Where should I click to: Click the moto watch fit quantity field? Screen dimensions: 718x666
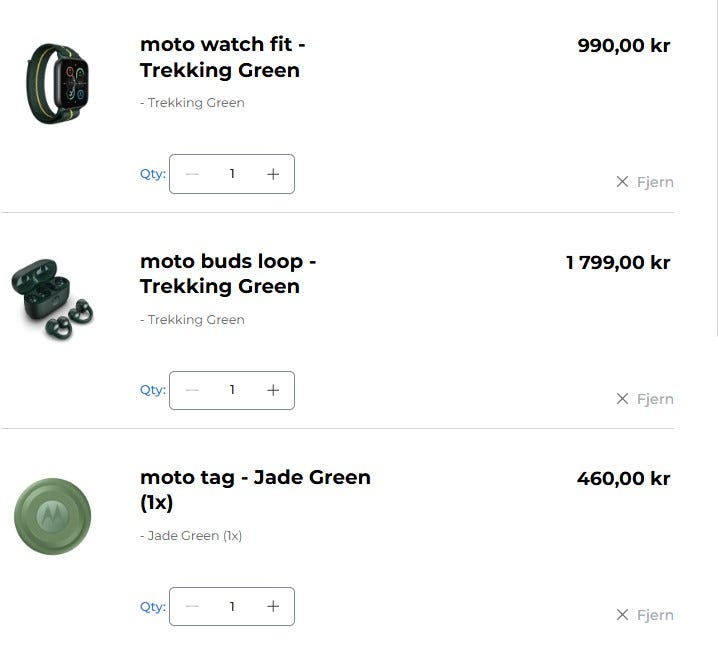tap(232, 174)
